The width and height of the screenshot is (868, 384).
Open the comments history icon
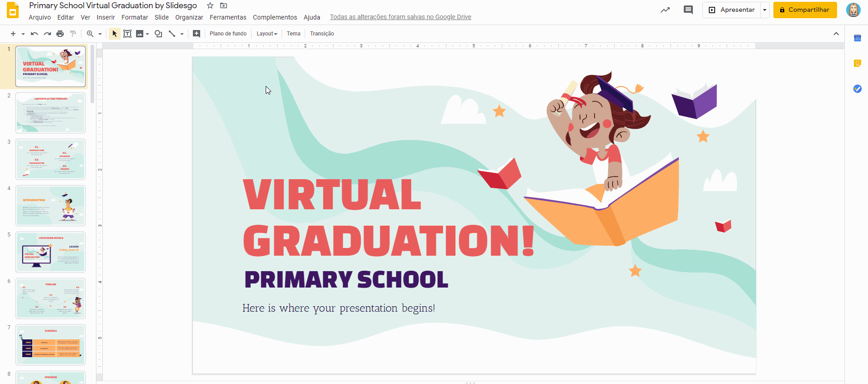(x=688, y=10)
